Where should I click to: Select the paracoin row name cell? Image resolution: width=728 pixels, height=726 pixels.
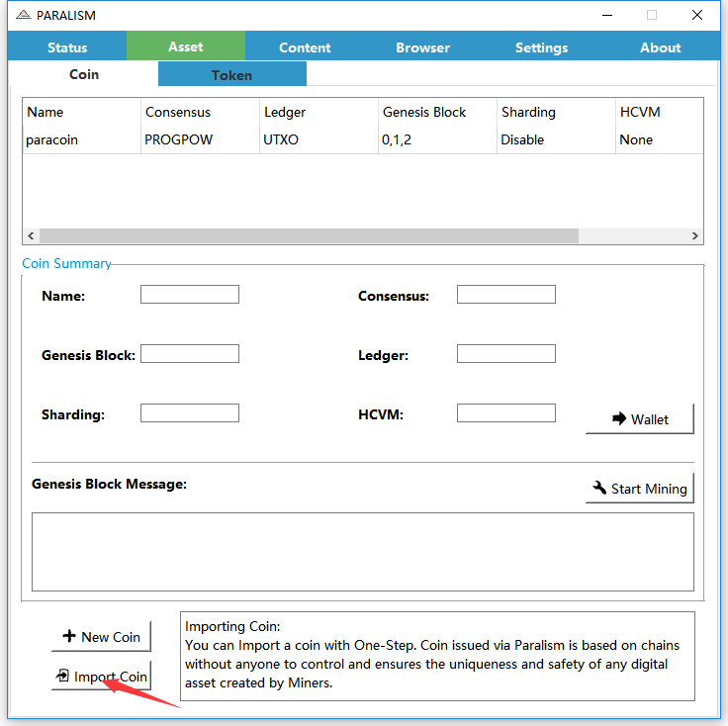pyautogui.click(x=82, y=139)
